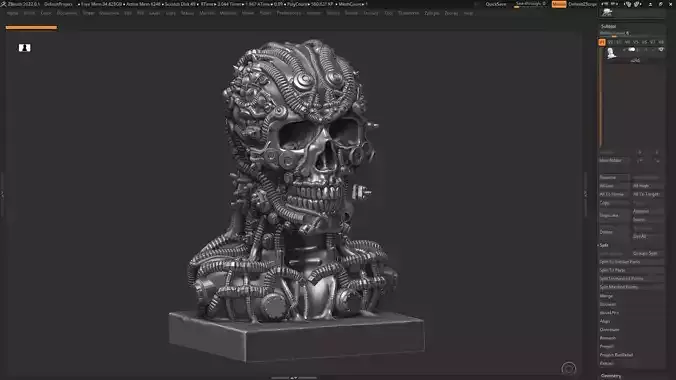Expand the Boolean section
The width and height of the screenshot is (676, 380).
pyautogui.click(x=607, y=304)
